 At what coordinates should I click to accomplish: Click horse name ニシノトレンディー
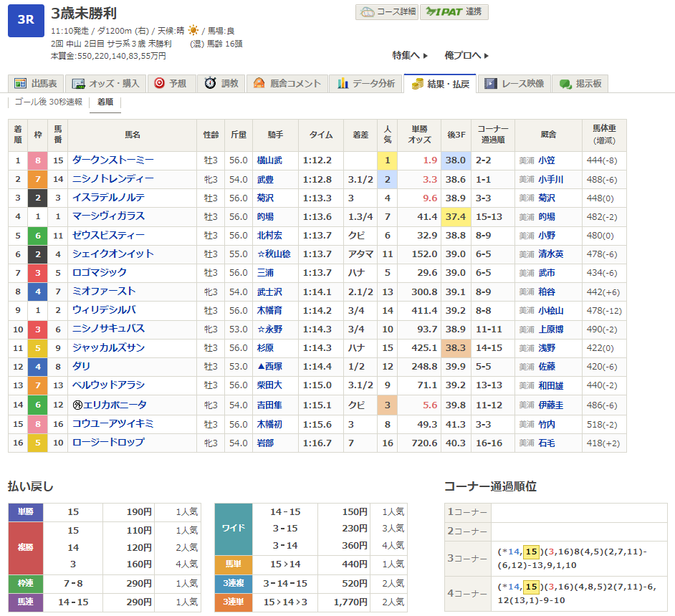(x=113, y=179)
